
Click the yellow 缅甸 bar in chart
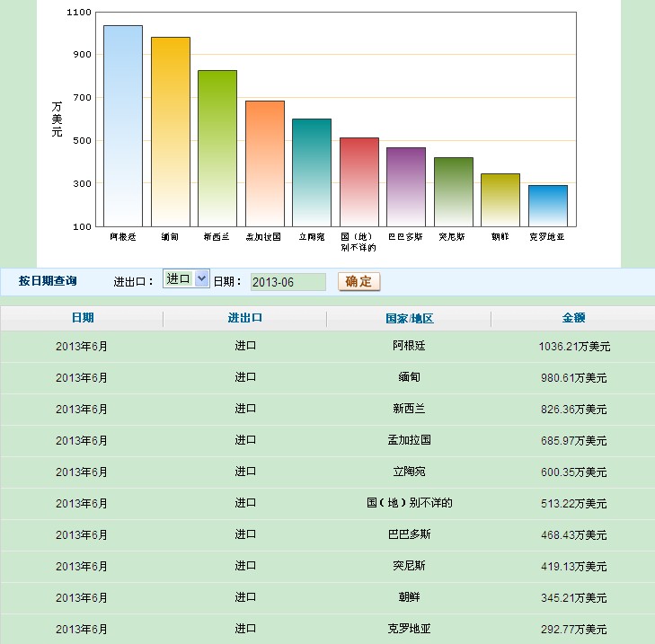click(x=170, y=131)
